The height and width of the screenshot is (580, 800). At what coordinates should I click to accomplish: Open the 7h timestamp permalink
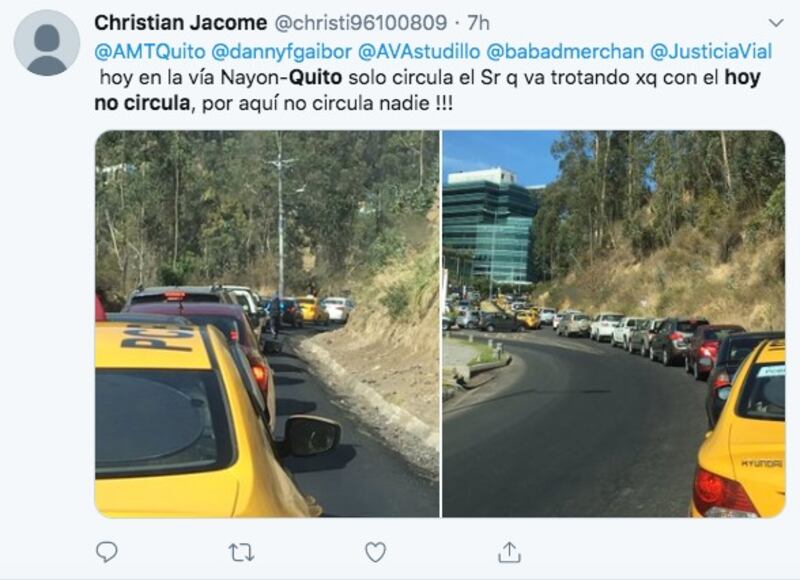(x=479, y=23)
